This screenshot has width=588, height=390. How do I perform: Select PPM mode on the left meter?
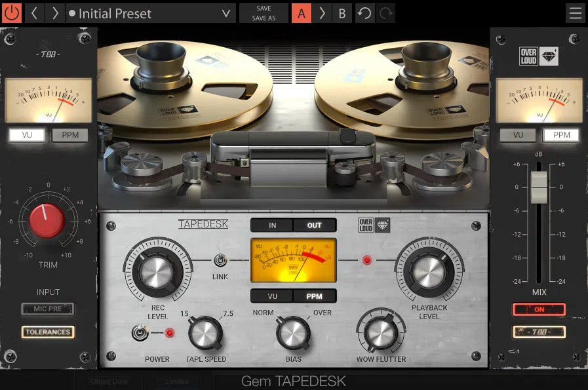coord(70,135)
